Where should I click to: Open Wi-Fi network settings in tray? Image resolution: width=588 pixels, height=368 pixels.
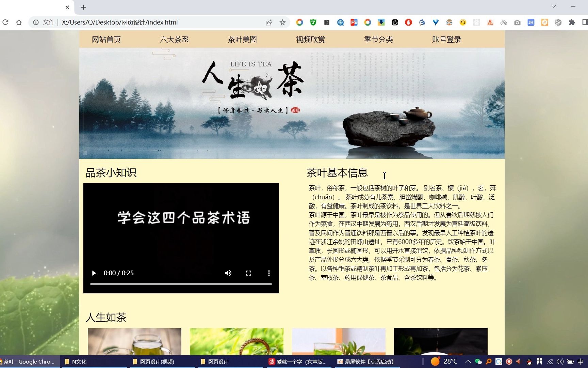550,362
